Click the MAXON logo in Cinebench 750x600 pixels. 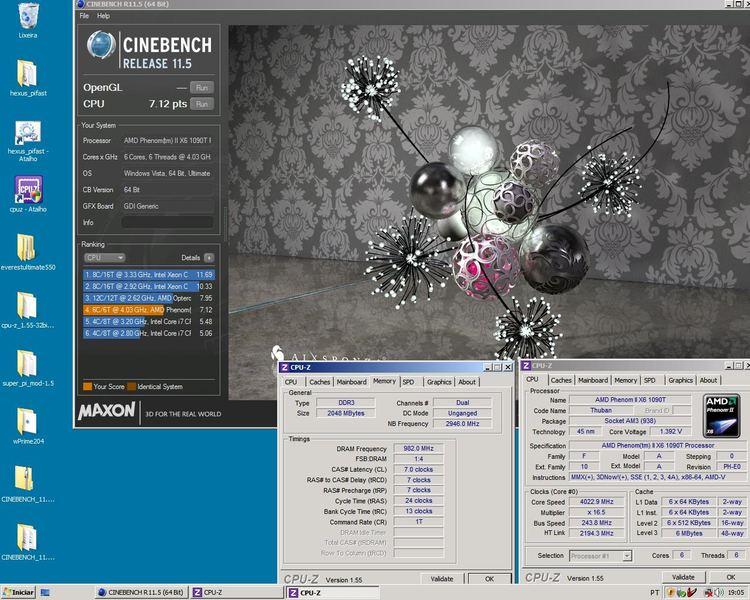click(x=106, y=411)
